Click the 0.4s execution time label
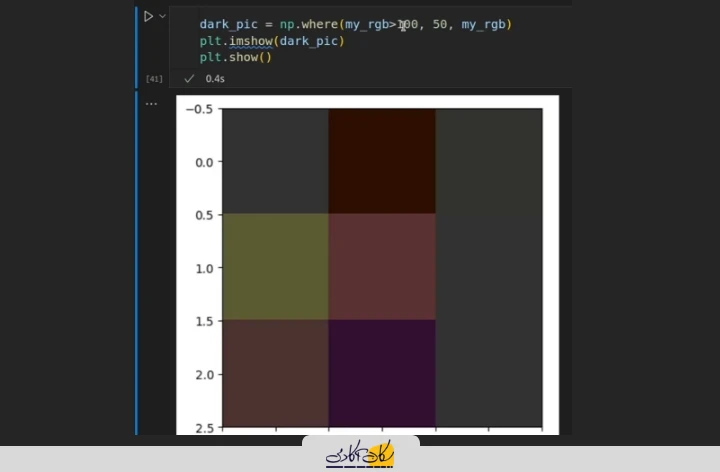 coord(215,78)
